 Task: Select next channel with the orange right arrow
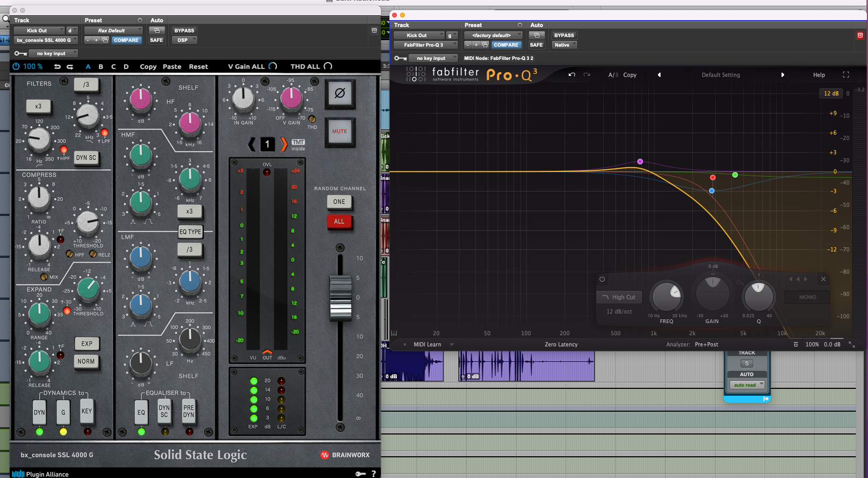[x=284, y=144]
